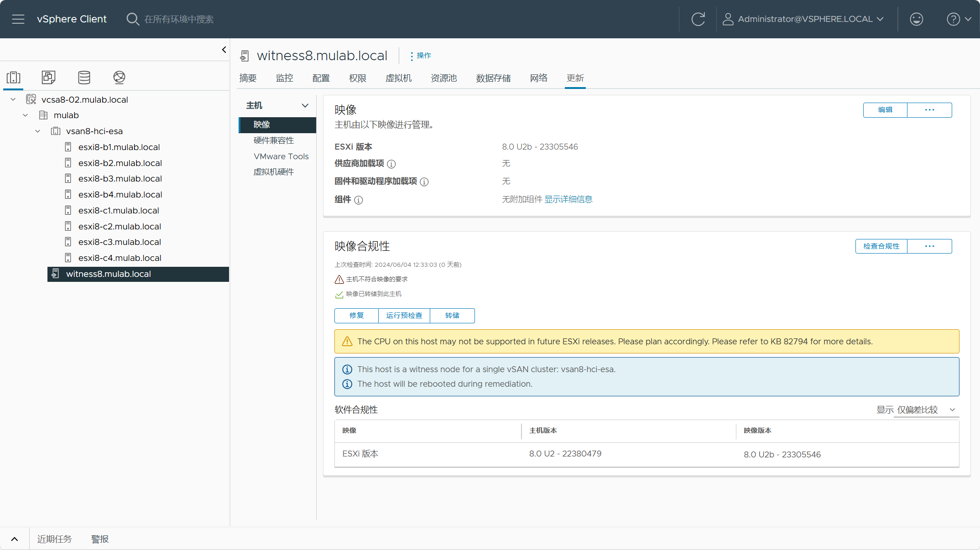Viewport: 980px width, 550px height.
Task: Click the 修复 remediate button
Action: click(356, 316)
